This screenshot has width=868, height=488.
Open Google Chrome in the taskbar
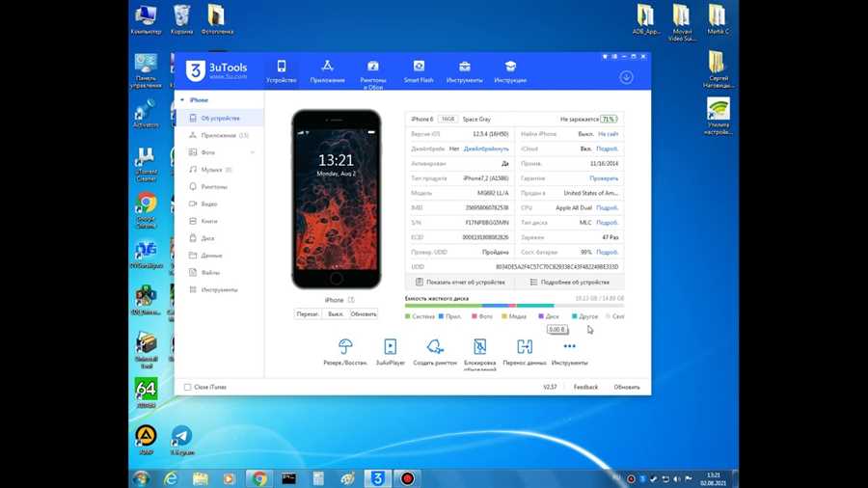[258, 478]
